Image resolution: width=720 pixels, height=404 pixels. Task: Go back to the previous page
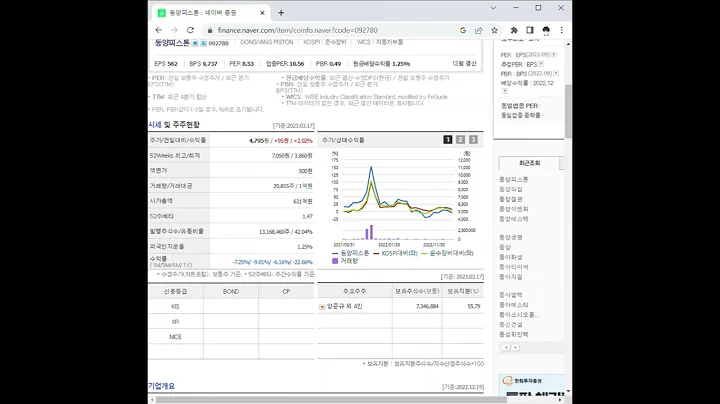pos(159,30)
